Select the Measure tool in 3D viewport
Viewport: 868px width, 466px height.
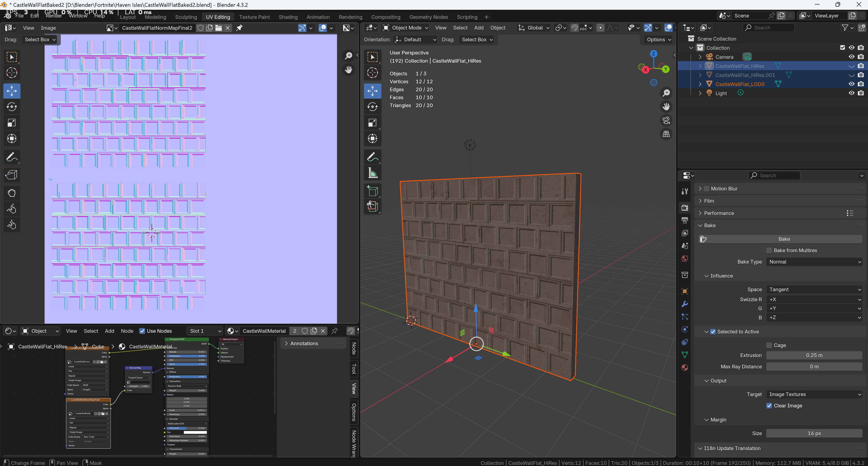pos(372,173)
